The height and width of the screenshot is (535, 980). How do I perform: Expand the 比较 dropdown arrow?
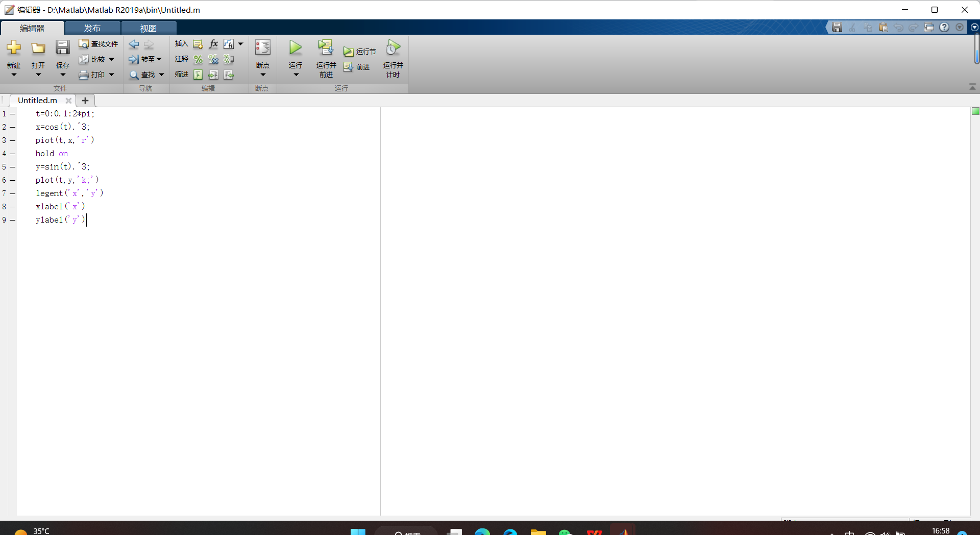click(x=111, y=59)
